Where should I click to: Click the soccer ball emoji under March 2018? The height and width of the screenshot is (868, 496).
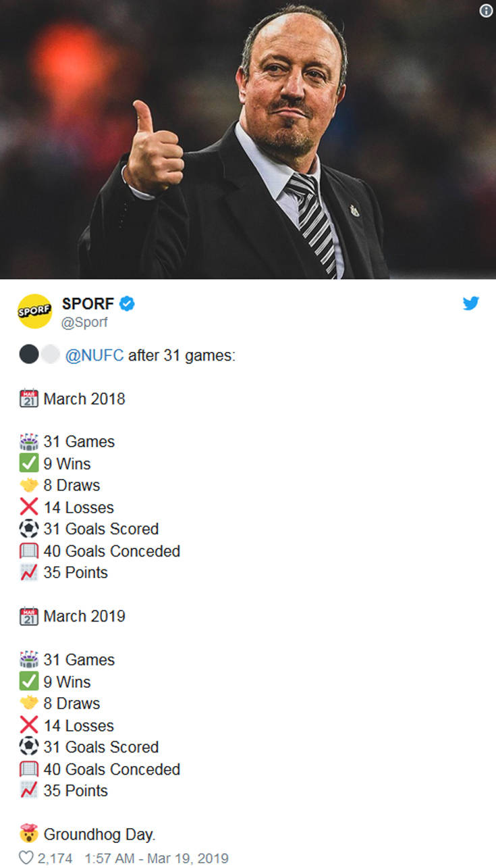click(28, 529)
